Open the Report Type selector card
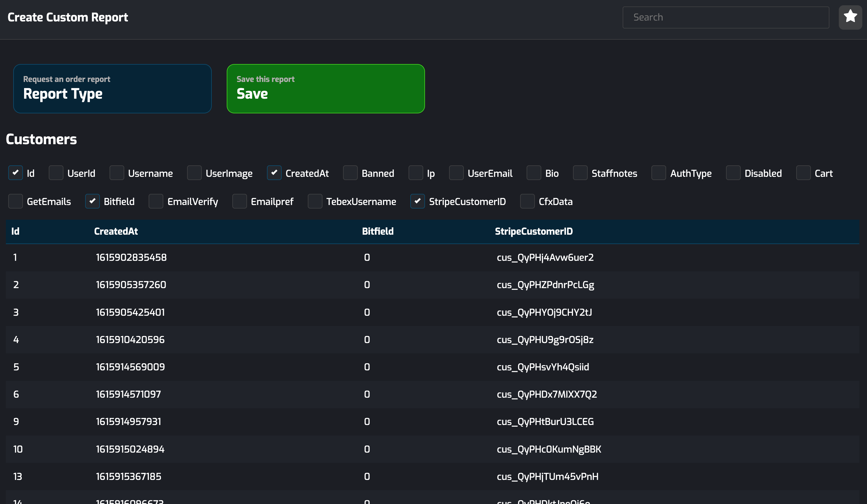This screenshot has width=867, height=504. [x=112, y=88]
